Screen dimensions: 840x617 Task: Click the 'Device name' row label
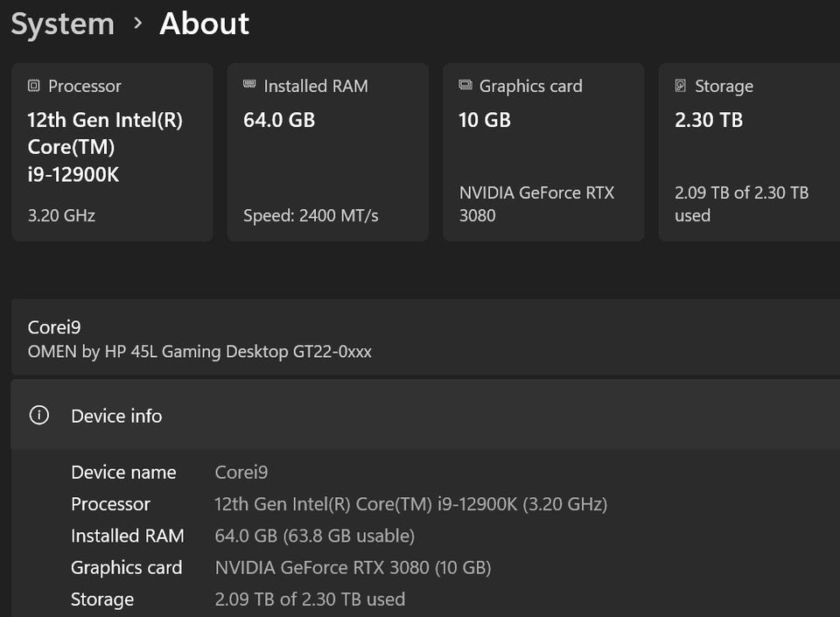[x=123, y=473]
